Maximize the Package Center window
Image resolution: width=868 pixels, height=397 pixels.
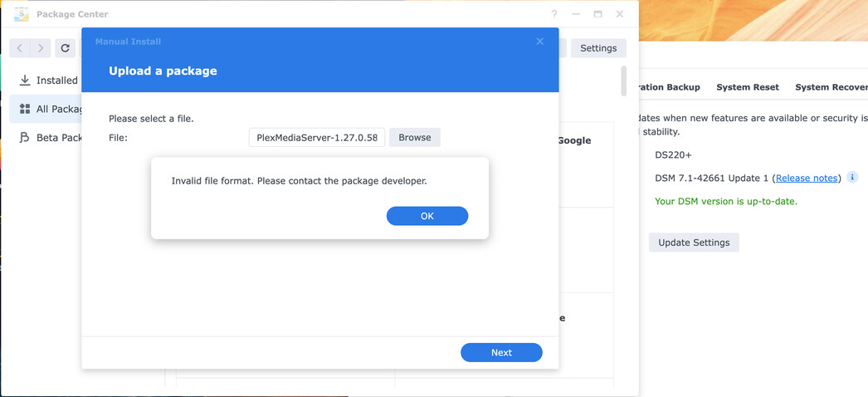tap(597, 14)
